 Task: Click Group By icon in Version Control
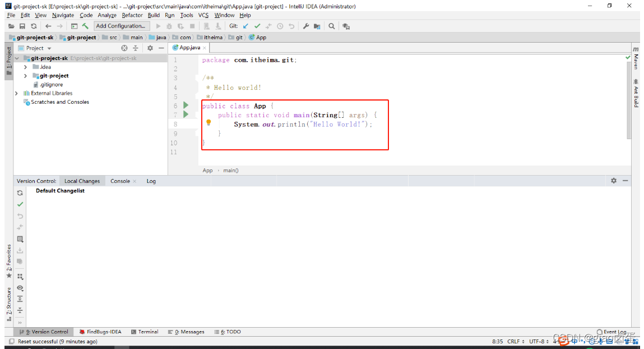pos(20,277)
